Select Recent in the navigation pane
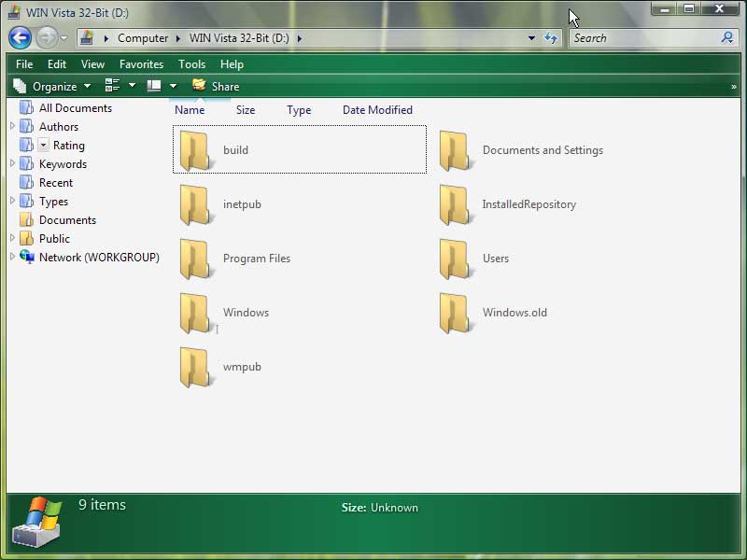Screen dimensions: 747x560 [56, 183]
